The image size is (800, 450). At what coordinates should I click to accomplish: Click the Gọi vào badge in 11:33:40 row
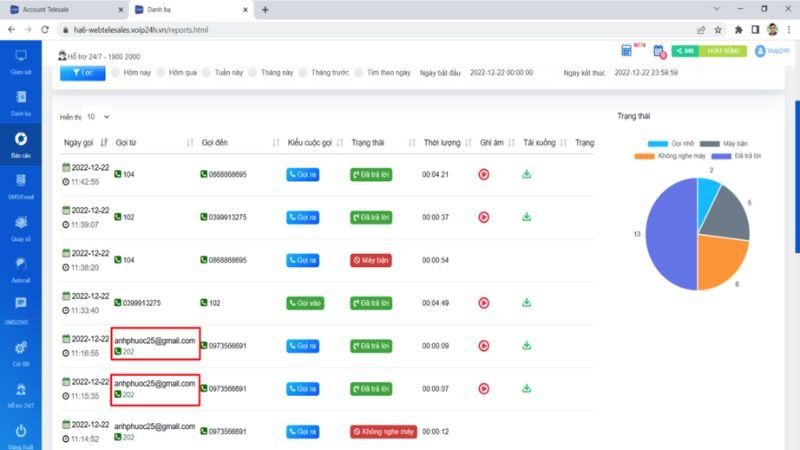pyautogui.click(x=305, y=303)
